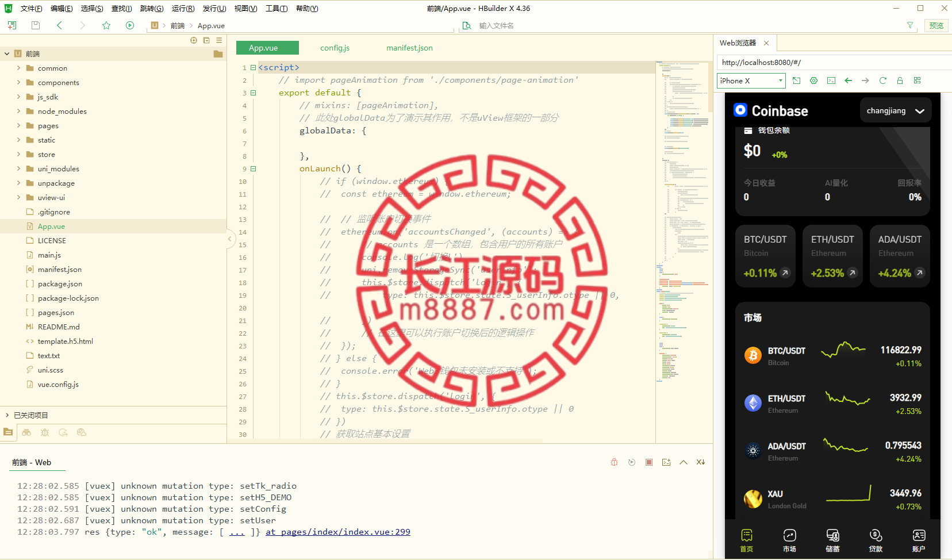Switch to manifest.json editor tab

(x=409, y=48)
